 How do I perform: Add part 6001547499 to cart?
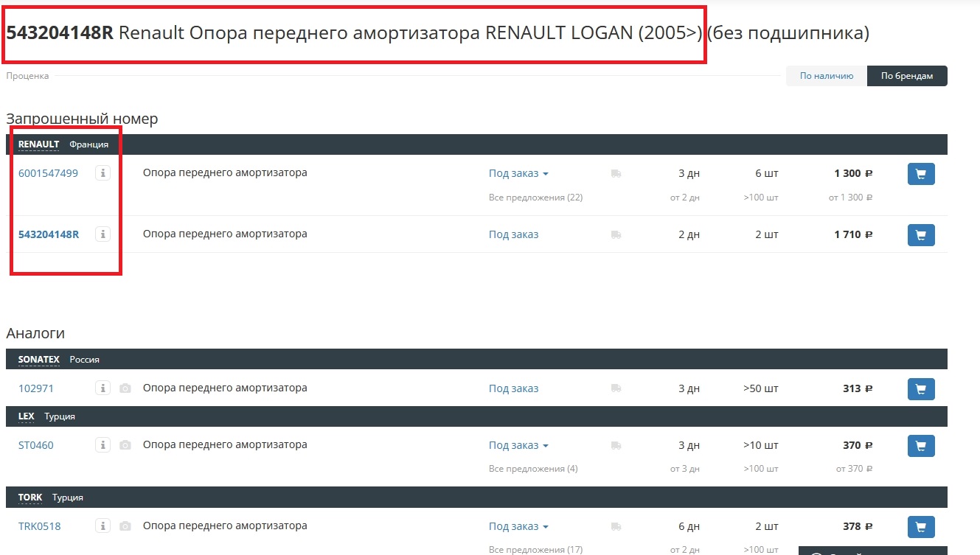921,174
